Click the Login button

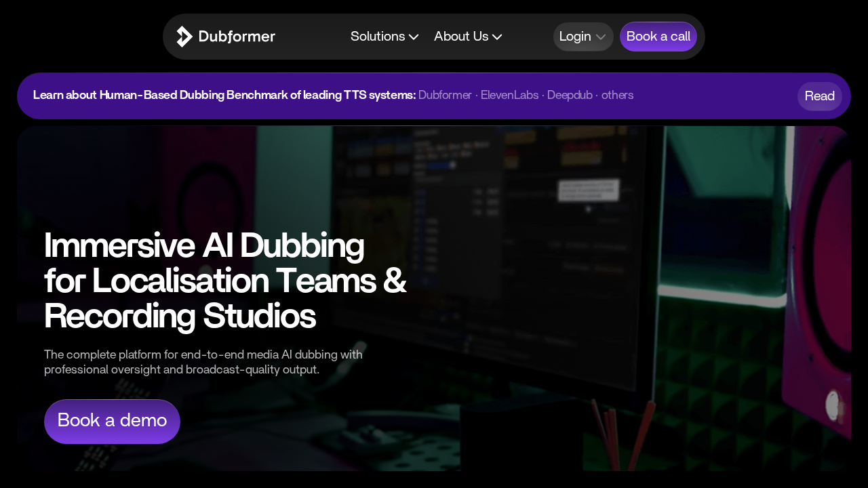(x=576, y=37)
